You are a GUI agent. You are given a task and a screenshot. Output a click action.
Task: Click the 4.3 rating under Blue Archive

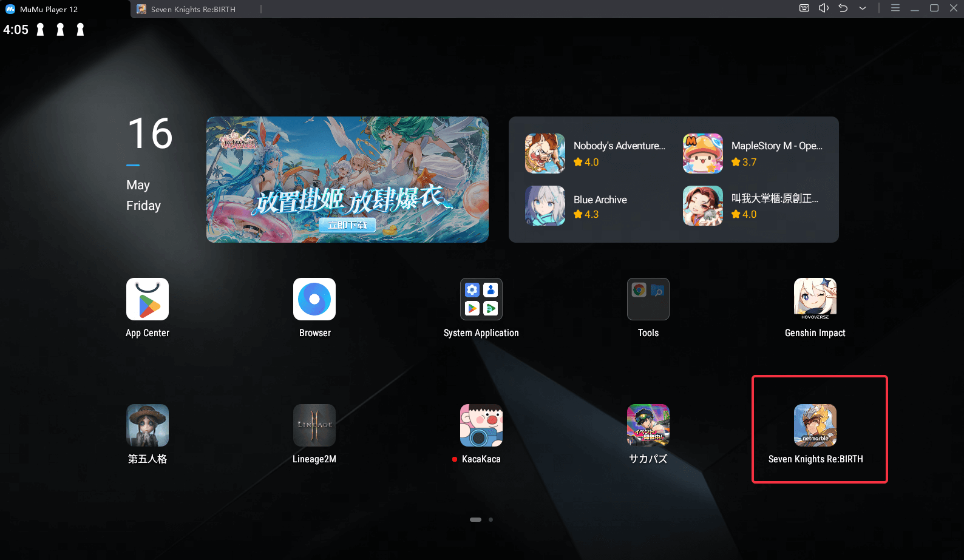coord(586,214)
